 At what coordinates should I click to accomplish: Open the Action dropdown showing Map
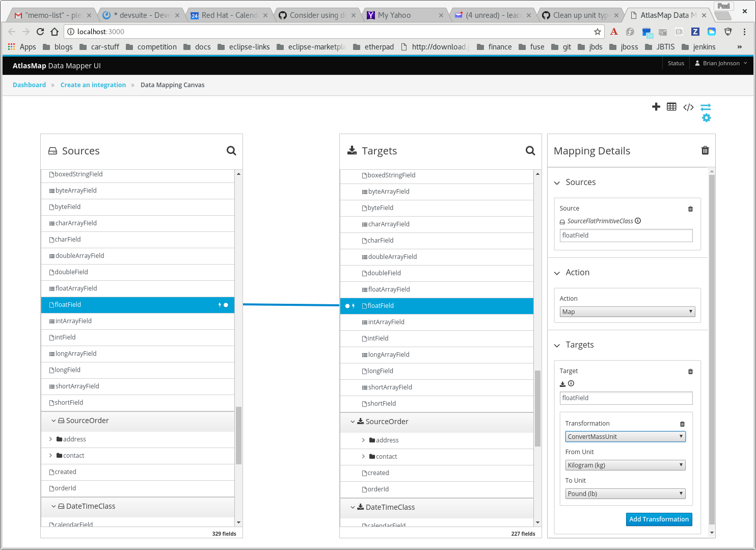pos(627,311)
